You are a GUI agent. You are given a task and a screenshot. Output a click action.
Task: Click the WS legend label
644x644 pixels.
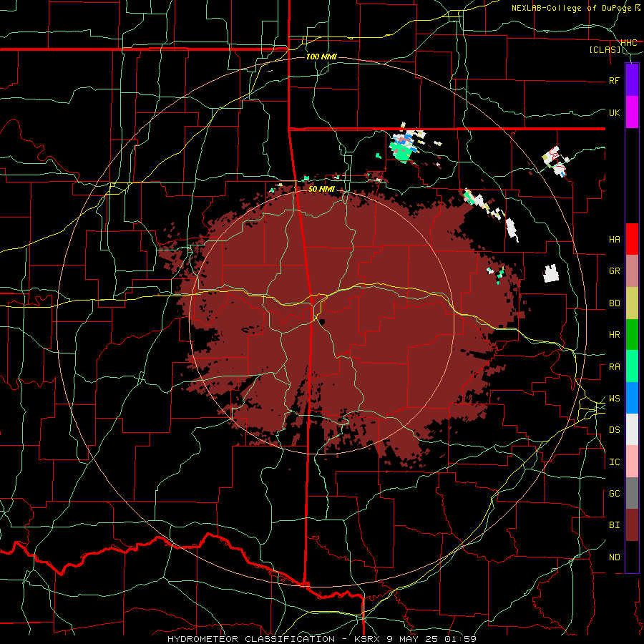[x=615, y=399]
